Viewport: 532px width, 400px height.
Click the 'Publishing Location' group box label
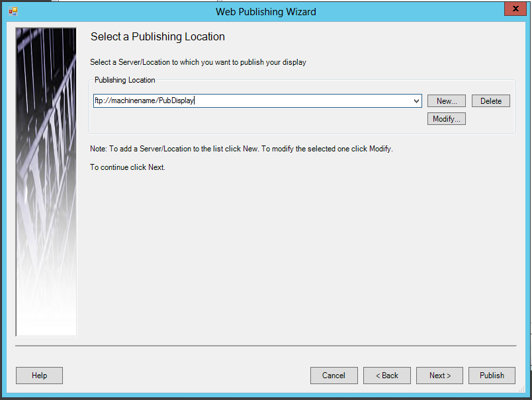124,80
